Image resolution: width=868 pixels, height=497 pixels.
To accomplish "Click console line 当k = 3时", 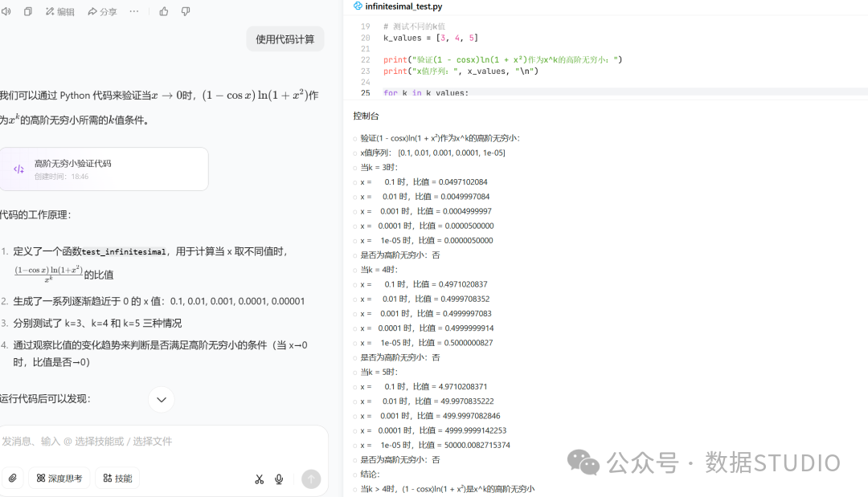I will coord(379,168).
